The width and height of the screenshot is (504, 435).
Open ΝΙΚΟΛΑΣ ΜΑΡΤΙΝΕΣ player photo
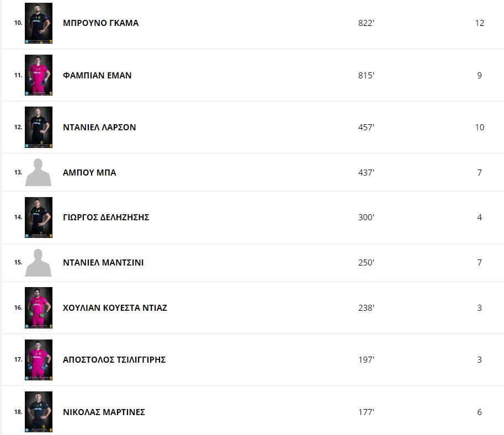pyautogui.click(x=39, y=412)
